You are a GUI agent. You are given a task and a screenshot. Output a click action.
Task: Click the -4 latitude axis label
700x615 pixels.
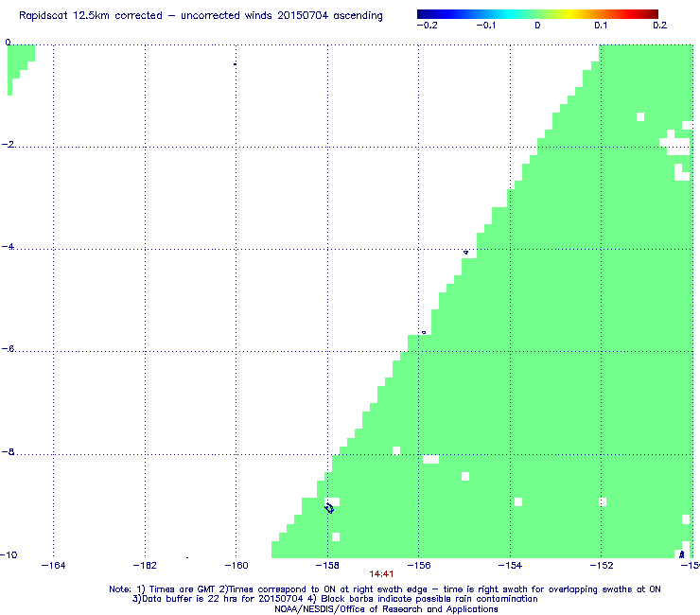pos(8,247)
